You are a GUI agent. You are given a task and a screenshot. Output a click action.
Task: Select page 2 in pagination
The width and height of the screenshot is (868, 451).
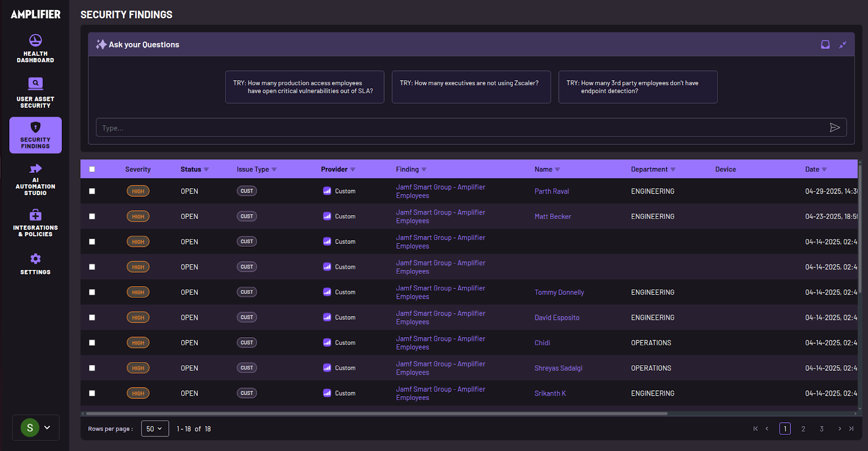(x=803, y=429)
